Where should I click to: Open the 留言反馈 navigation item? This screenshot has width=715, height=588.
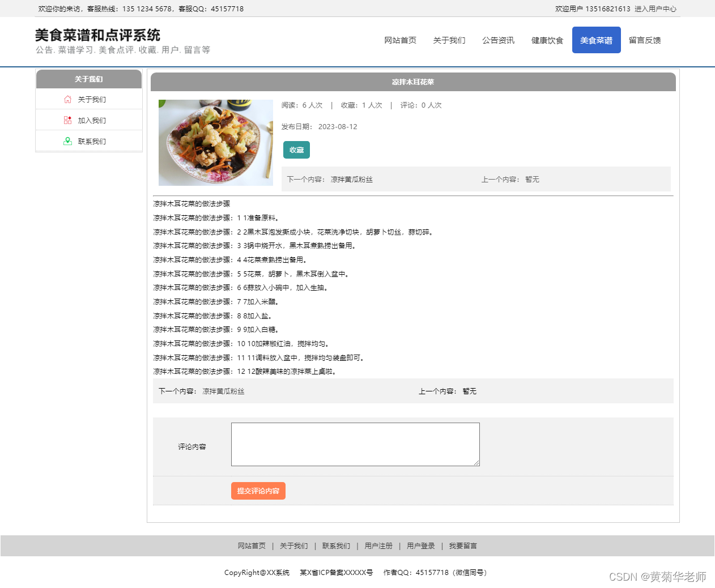[x=645, y=40]
